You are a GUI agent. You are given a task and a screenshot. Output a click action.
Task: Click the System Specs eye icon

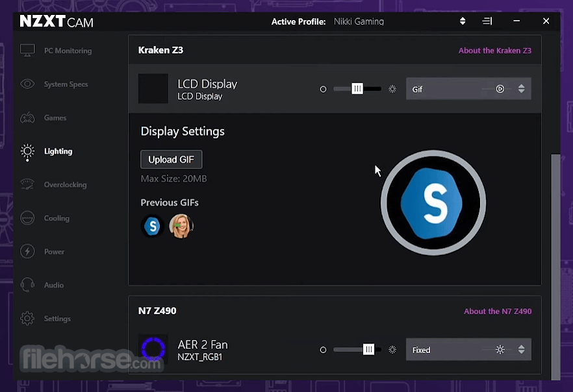click(27, 84)
